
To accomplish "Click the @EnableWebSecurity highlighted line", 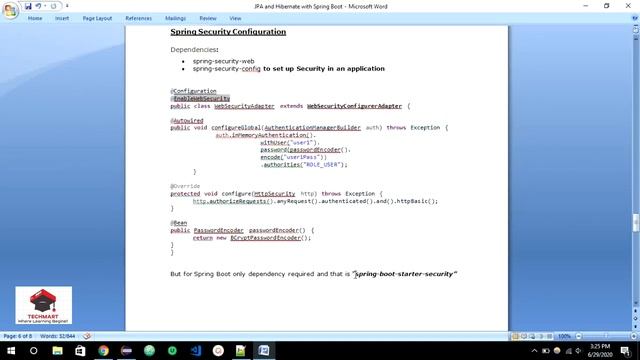I will point(200,99).
